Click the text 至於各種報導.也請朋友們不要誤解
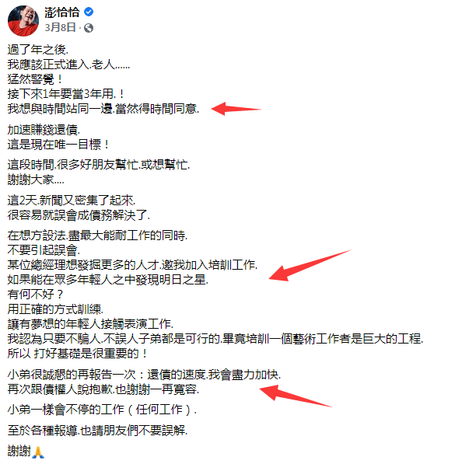This screenshot has width=476, height=464. click(x=97, y=431)
